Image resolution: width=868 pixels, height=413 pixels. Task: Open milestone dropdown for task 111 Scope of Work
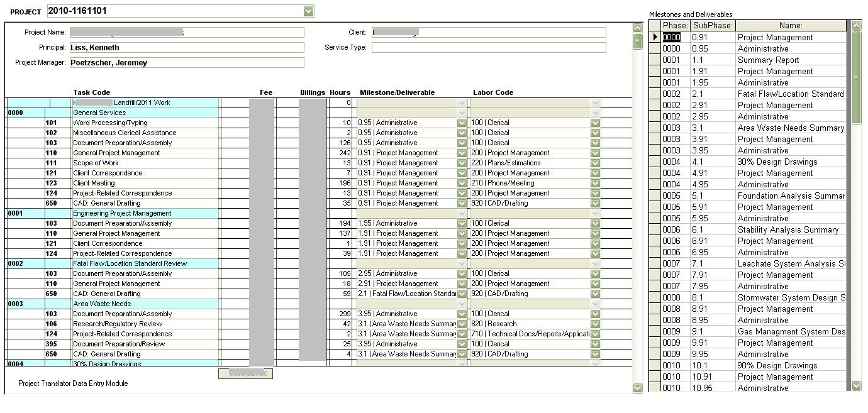462,163
